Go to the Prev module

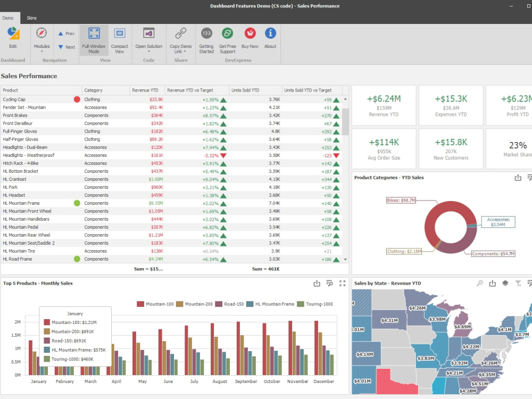point(66,34)
